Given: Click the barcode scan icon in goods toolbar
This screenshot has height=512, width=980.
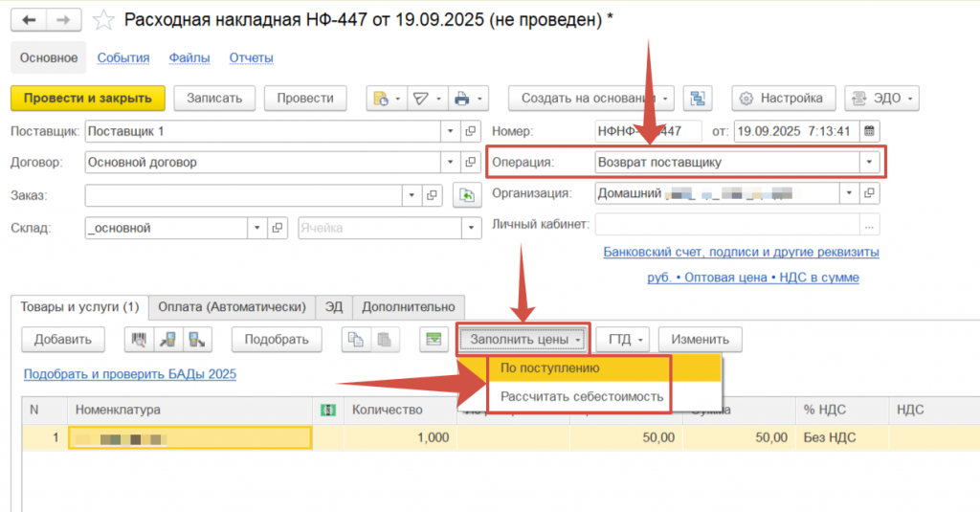Looking at the screenshot, I should pyautogui.click(x=140, y=339).
